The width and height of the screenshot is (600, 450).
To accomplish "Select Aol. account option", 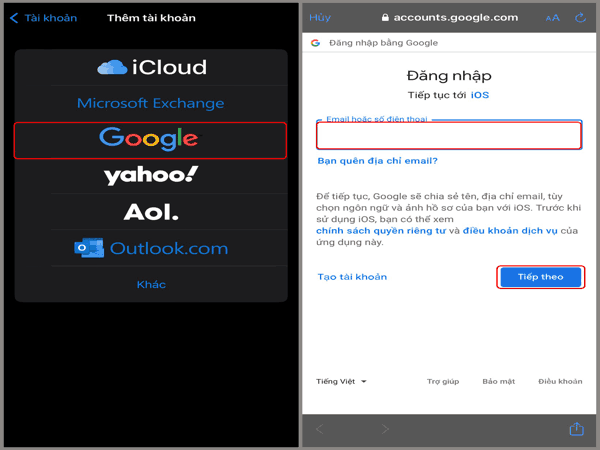I will click(151, 212).
